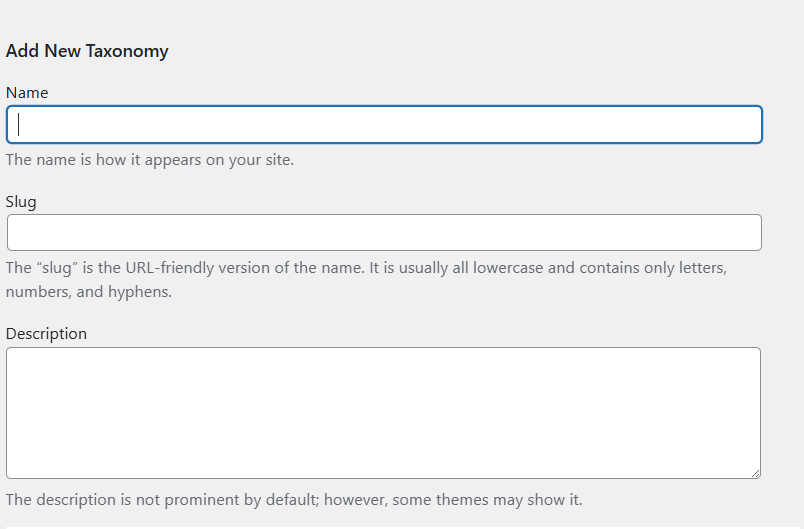The height and width of the screenshot is (529, 804).
Task: Click the "Description" field label
Action: point(46,334)
